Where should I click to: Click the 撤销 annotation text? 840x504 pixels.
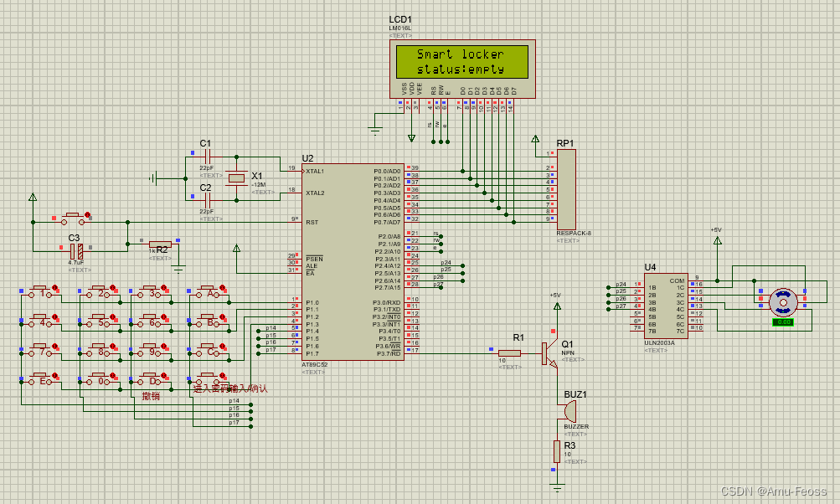[151, 396]
